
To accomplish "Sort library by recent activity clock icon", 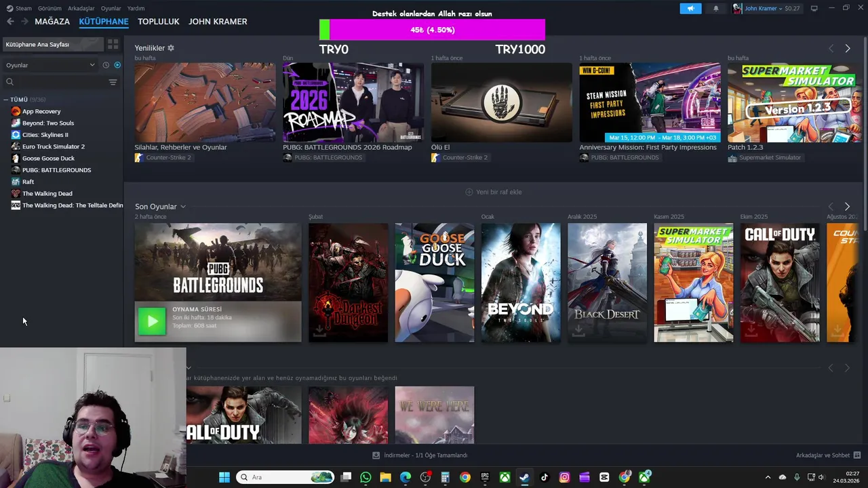I will click(106, 65).
